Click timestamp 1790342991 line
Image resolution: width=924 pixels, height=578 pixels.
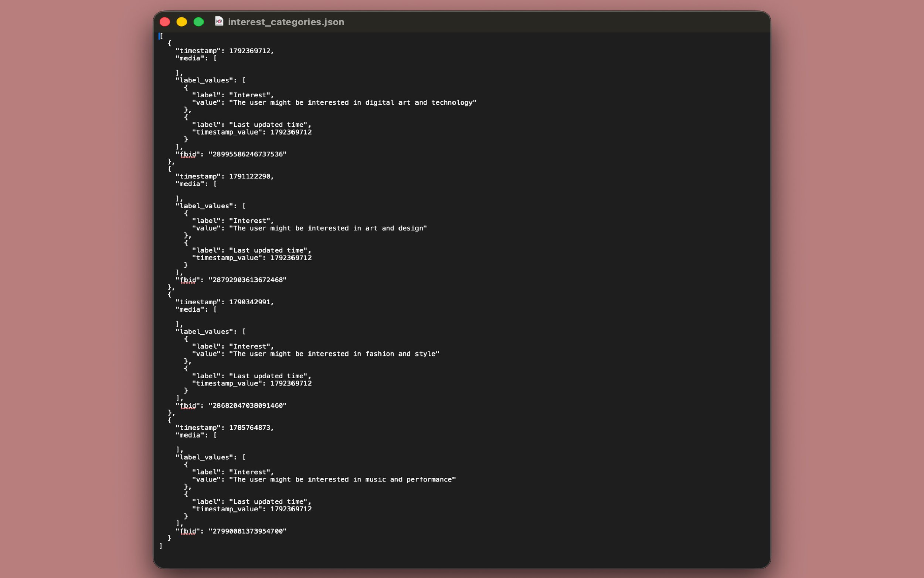(x=225, y=302)
